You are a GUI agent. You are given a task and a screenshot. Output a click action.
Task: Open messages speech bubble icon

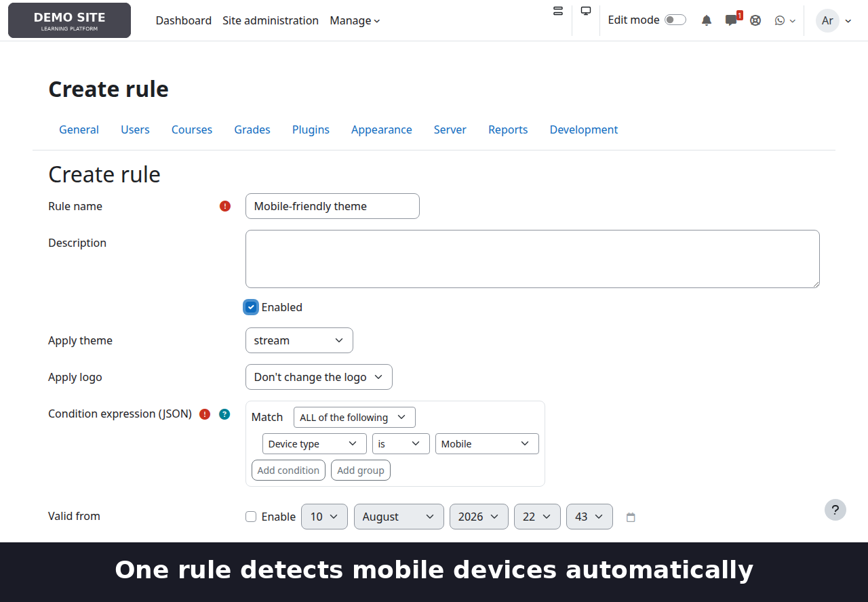(731, 20)
